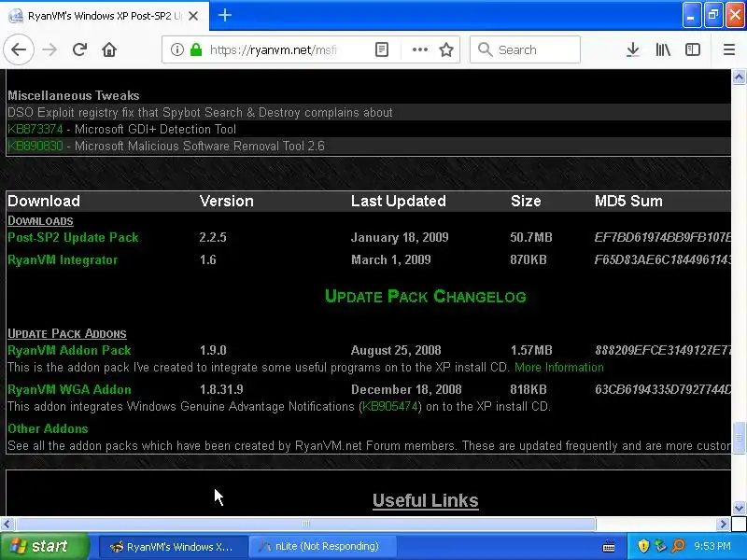The width and height of the screenshot is (747, 560).
Task: Click the August 25, 2008 date
Action: click(396, 350)
